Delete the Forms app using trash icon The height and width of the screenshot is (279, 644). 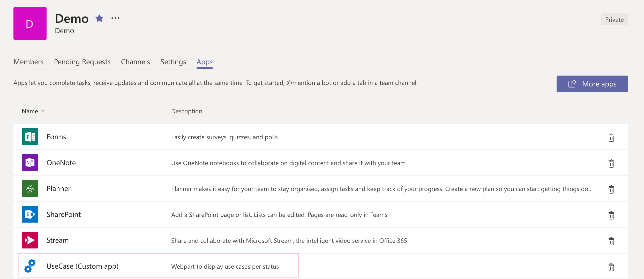(x=611, y=137)
